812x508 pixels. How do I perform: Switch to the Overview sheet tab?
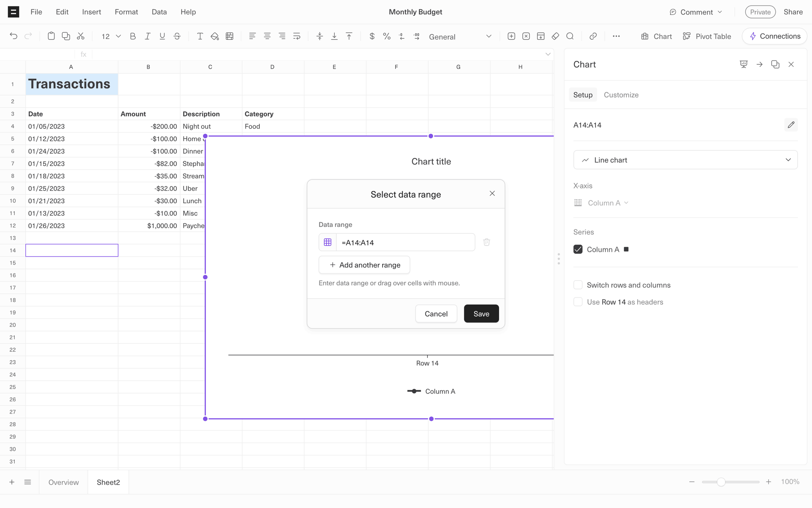click(x=63, y=482)
